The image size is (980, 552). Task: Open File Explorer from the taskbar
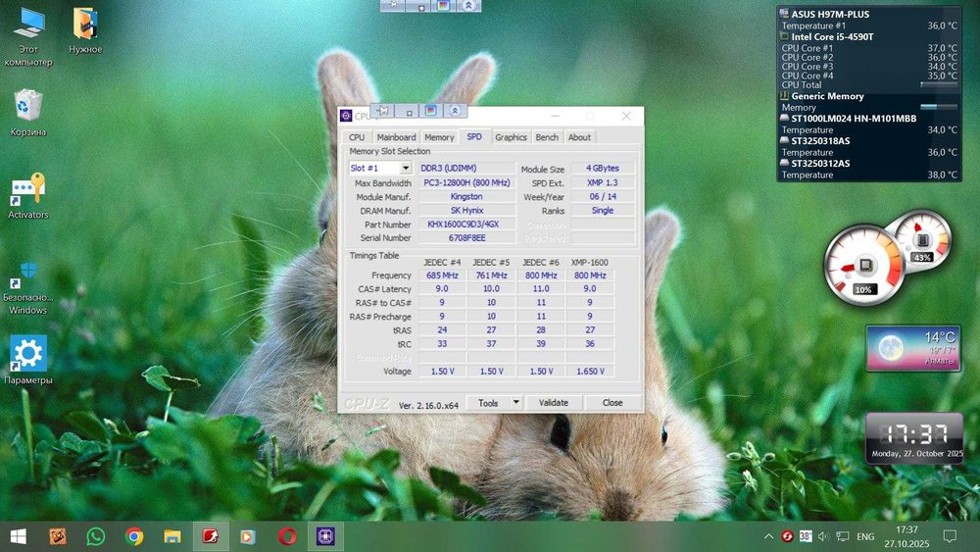coord(171,536)
